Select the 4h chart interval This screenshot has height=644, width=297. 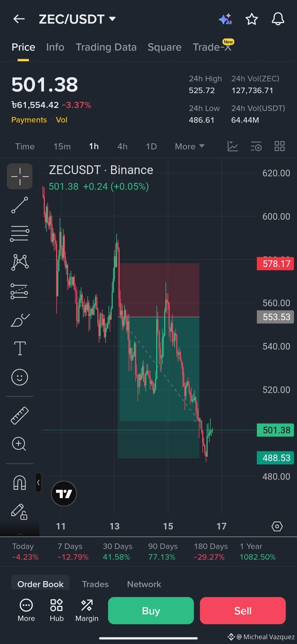point(122,146)
